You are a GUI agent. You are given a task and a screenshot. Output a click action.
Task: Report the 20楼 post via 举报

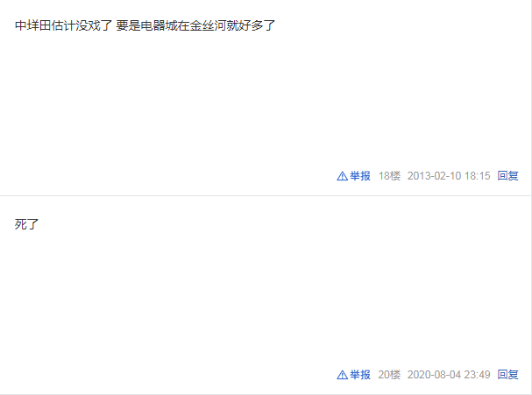click(360, 375)
